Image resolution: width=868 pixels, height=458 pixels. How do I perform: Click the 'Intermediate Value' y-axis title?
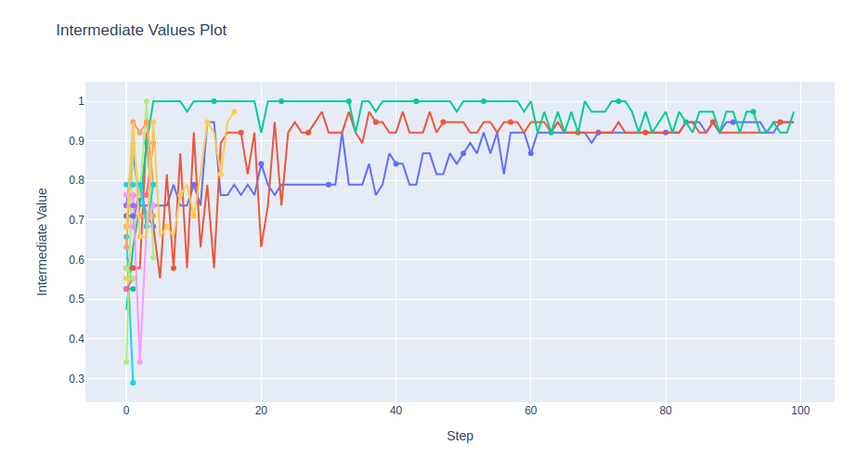43,242
